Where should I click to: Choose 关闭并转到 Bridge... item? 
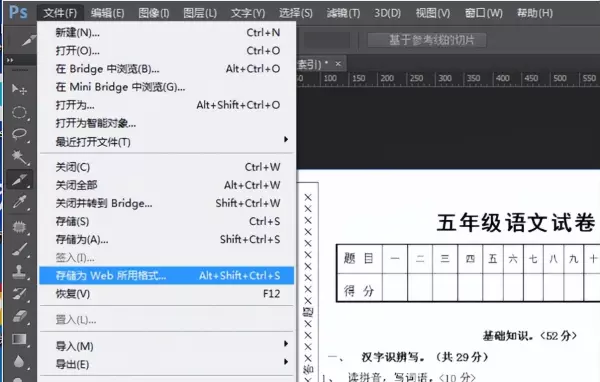point(167,203)
